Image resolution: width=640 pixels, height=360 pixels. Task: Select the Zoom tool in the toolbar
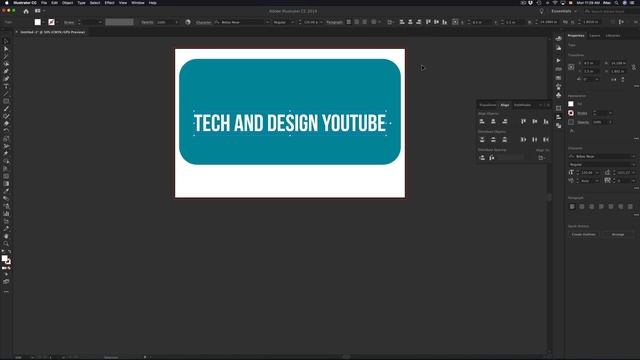pyautogui.click(x=6, y=244)
